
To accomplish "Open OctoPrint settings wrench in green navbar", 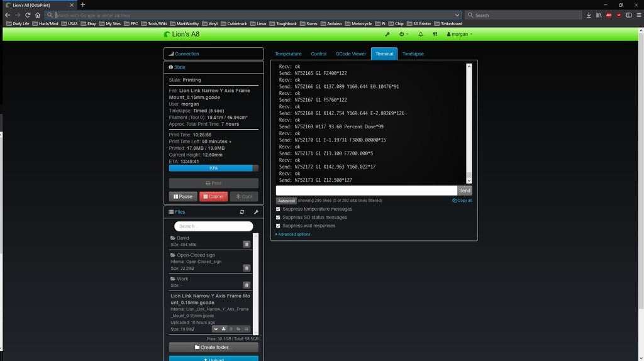I will point(387,35).
